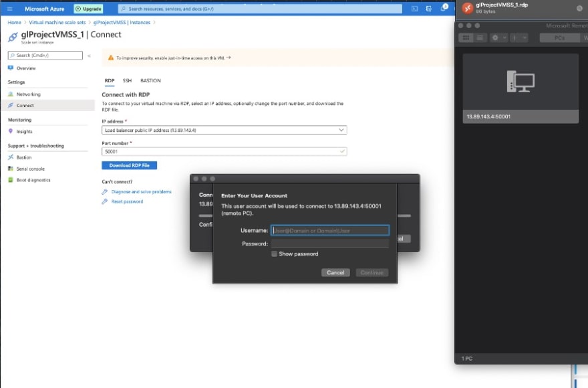Click the Networking icon in sidebar

click(11, 94)
